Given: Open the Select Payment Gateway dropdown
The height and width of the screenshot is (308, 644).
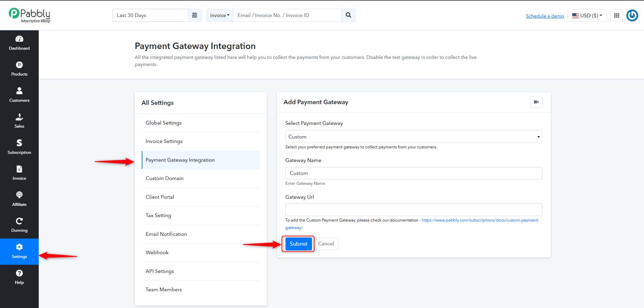Looking at the screenshot, I should 414,136.
